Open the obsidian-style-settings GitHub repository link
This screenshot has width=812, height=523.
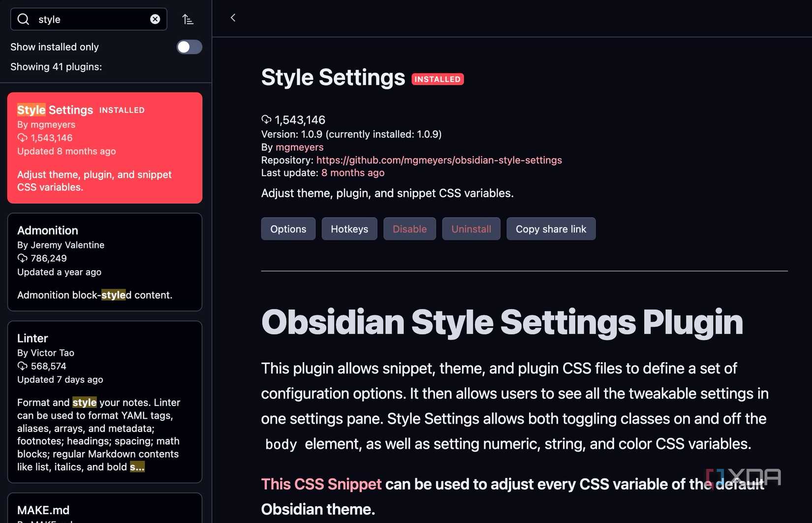point(439,160)
